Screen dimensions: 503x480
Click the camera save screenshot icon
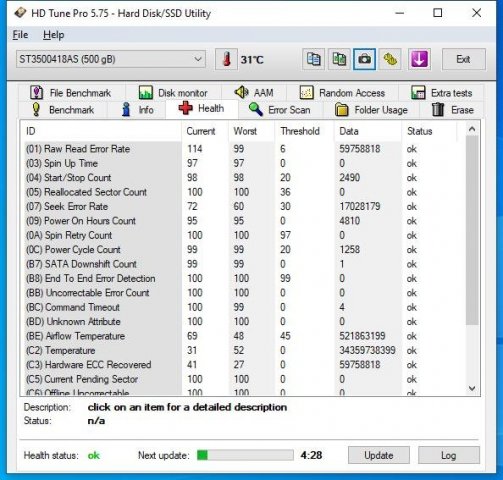[x=364, y=60]
